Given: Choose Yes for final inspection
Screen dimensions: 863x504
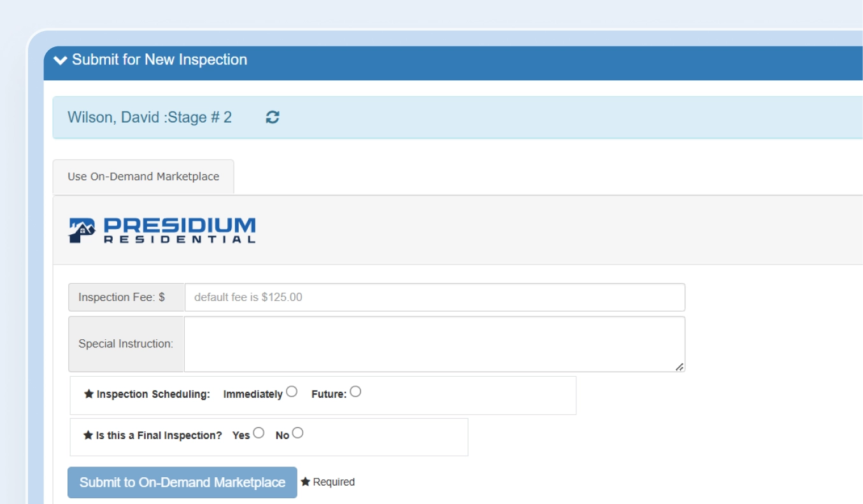Looking at the screenshot, I should coord(258,433).
